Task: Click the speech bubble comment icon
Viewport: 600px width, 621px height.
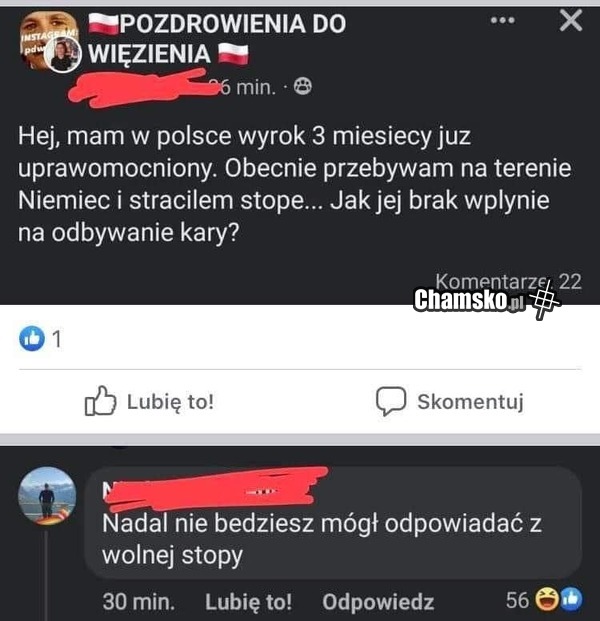Action: 391,401
